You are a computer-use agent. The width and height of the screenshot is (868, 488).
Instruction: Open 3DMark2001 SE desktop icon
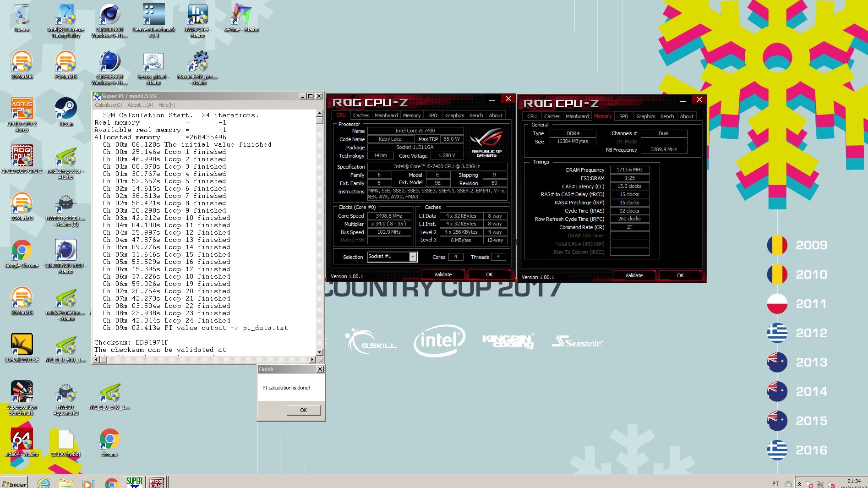22,348
